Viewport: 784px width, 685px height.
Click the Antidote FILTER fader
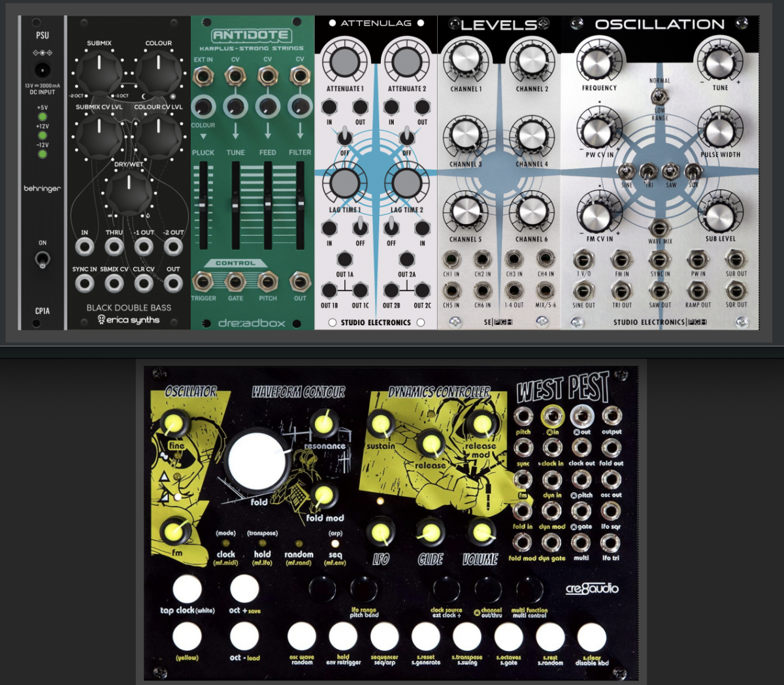[300, 205]
